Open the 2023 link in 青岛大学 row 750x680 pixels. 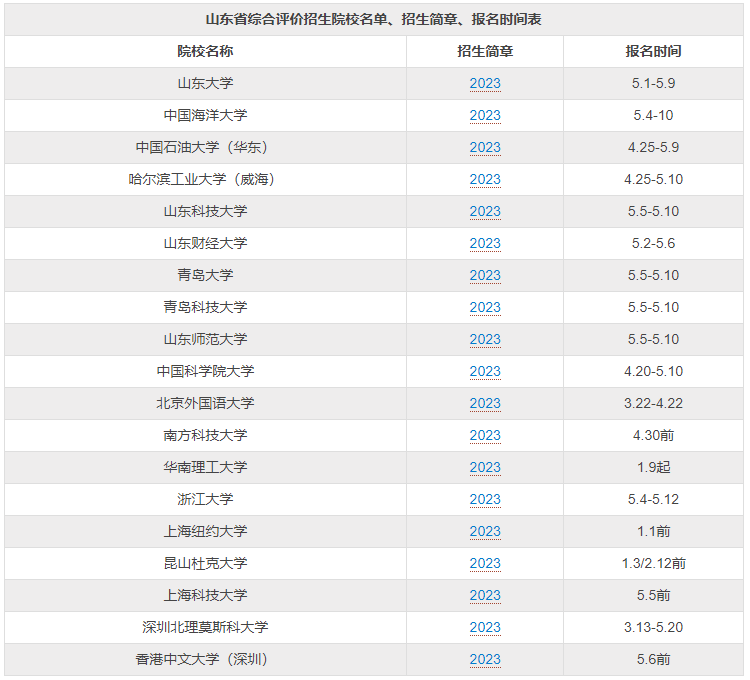point(485,275)
